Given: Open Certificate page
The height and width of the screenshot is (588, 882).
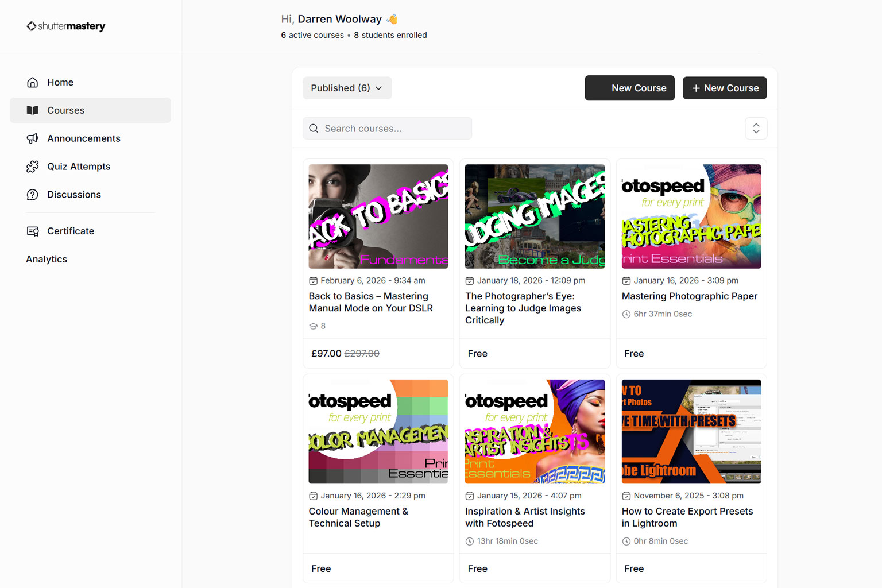Looking at the screenshot, I should pos(90,231).
